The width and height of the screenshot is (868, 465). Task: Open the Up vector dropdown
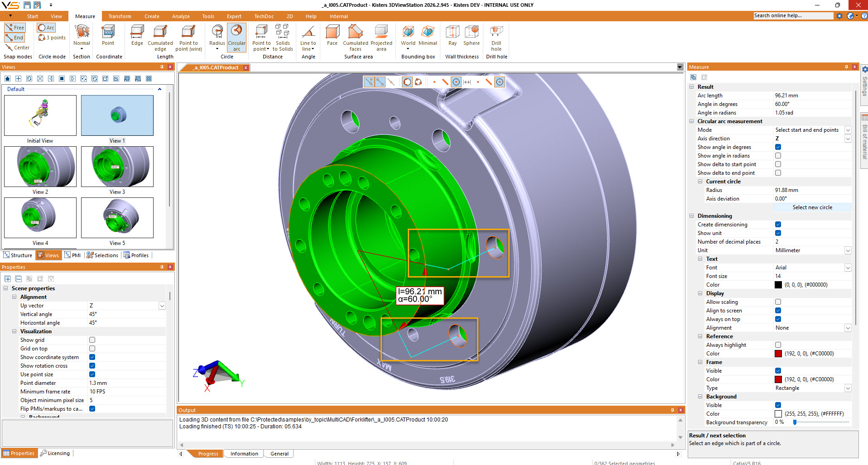[x=162, y=306]
